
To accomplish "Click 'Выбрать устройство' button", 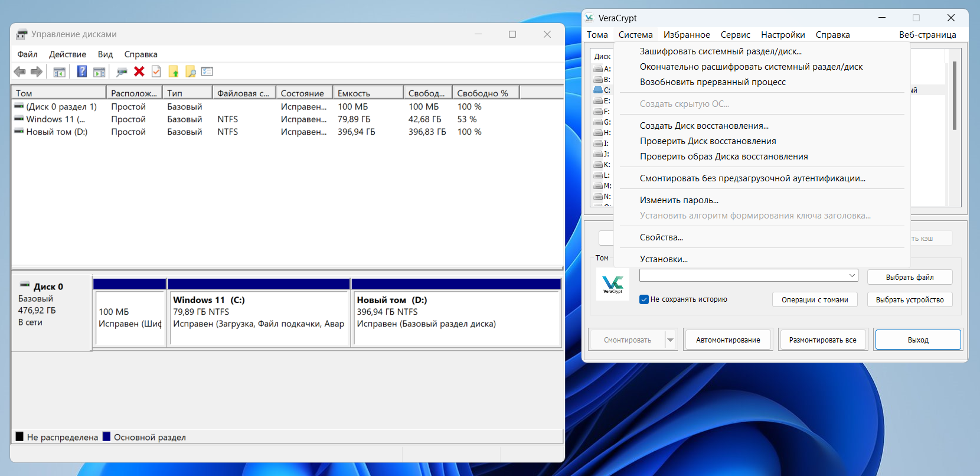I will click(910, 300).
